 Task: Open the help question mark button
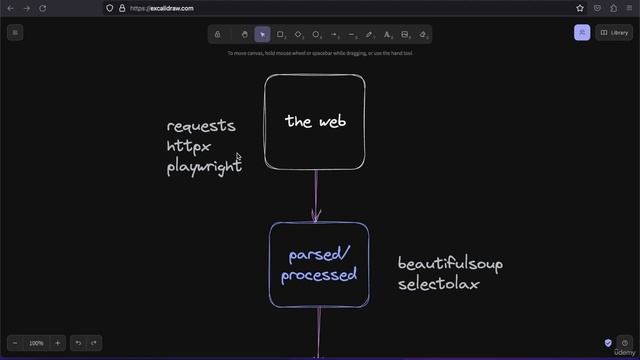625,343
